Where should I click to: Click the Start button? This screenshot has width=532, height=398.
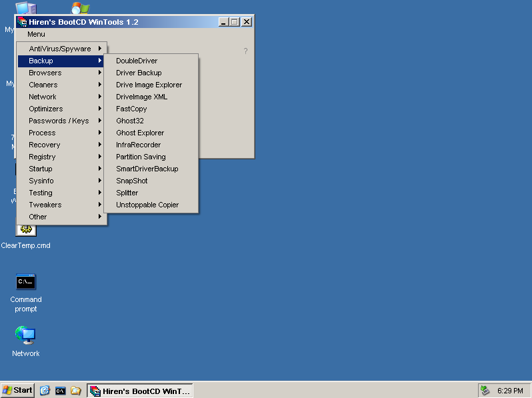17,391
